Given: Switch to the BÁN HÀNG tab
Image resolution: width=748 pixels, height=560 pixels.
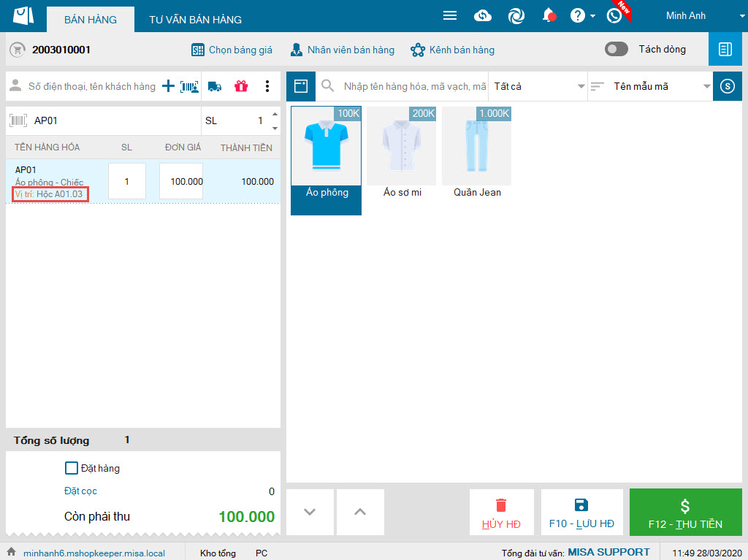Looking at the screenshot, I should [91, 20].
